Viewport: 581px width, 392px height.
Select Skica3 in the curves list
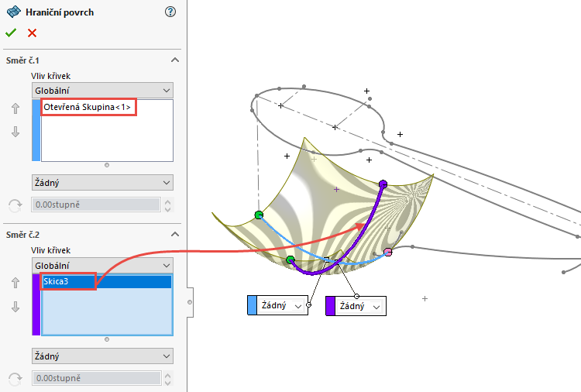[x=107, y=281]
